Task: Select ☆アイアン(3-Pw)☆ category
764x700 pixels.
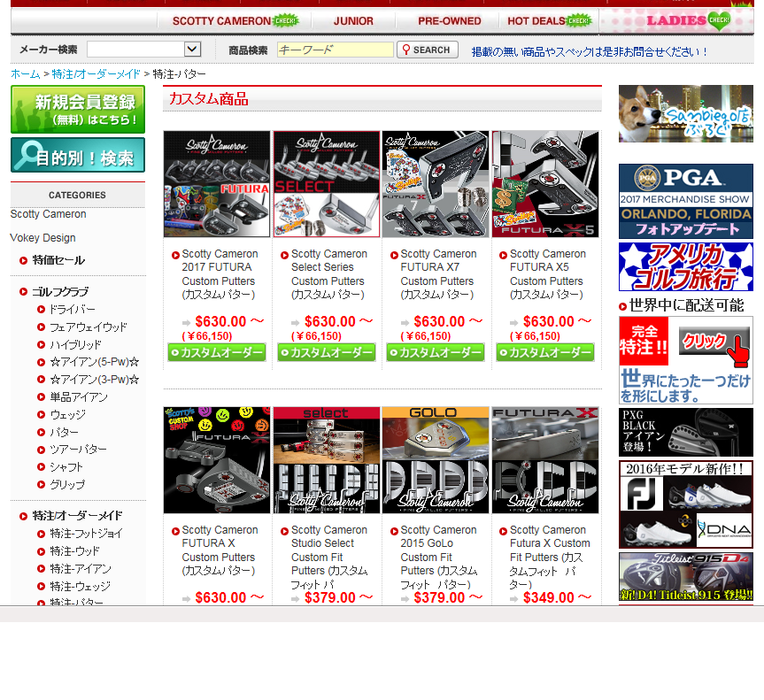Action: 94,380
